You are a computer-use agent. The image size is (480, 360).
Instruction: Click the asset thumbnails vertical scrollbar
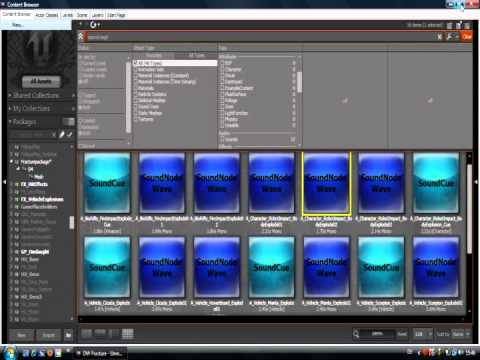(x=469, y=208)
